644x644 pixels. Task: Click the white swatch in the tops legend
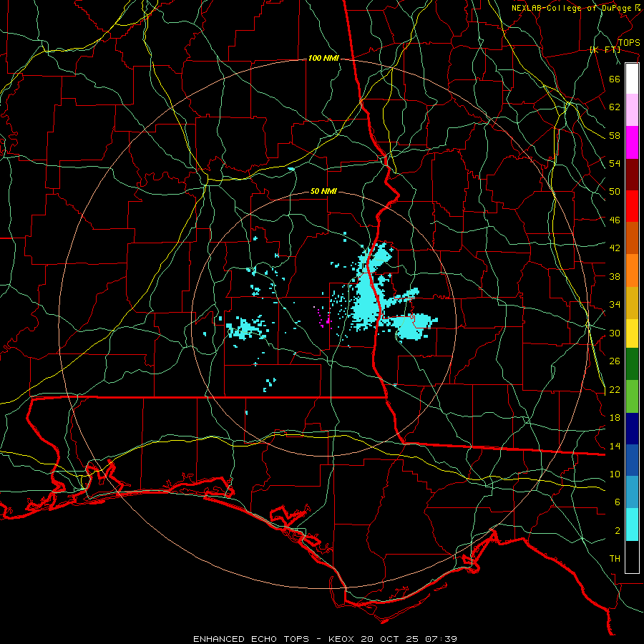click(x=632, y=79)
